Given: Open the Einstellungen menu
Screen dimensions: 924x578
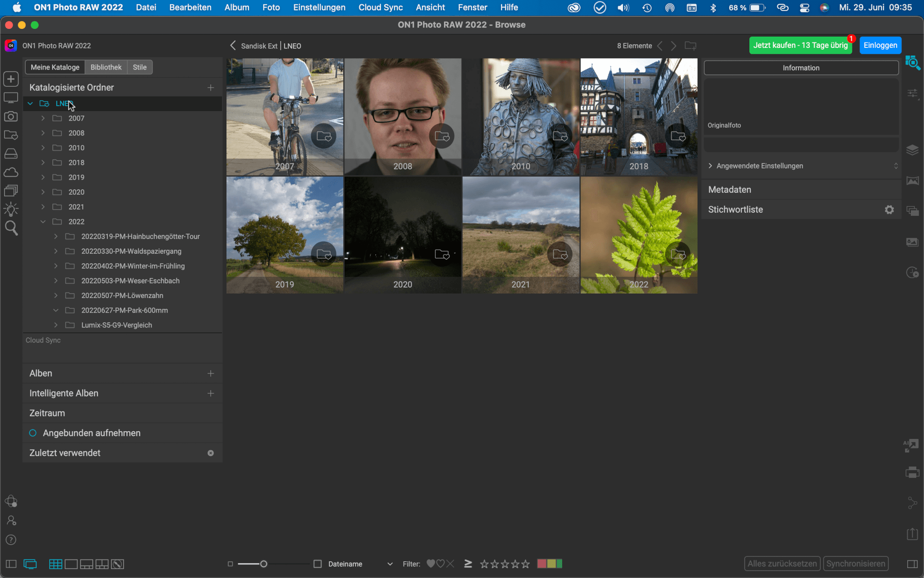Looking at the screenshot, I should [319, 7].
